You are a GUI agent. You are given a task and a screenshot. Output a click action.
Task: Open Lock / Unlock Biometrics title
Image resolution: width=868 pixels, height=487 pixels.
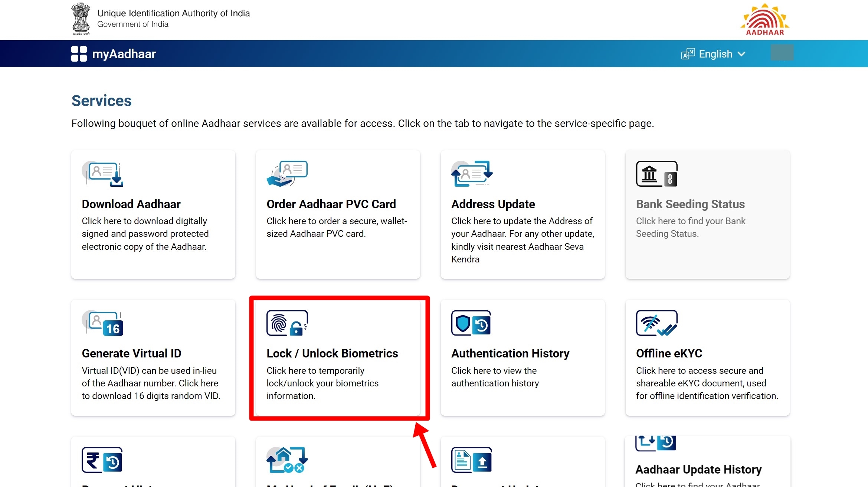332,353
